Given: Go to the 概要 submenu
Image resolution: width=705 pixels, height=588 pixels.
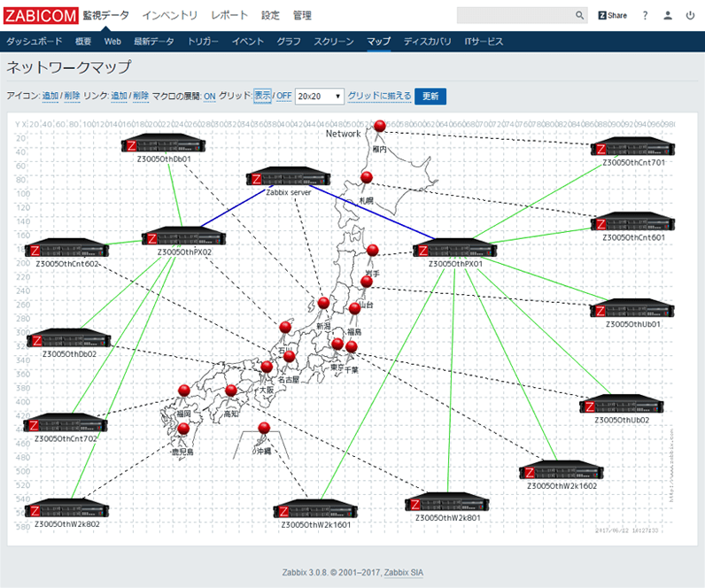Looking at the screenshot, I should pyautogui.click(x=83, y=42).
